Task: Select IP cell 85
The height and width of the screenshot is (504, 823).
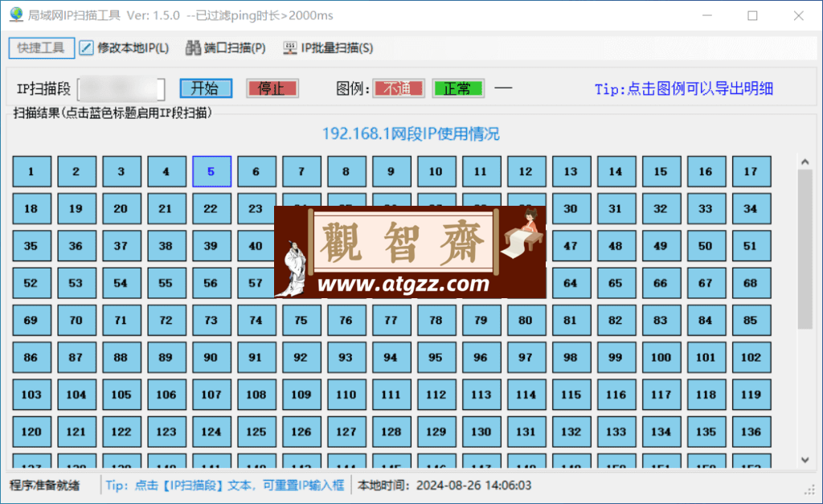Action: point(751,320)
